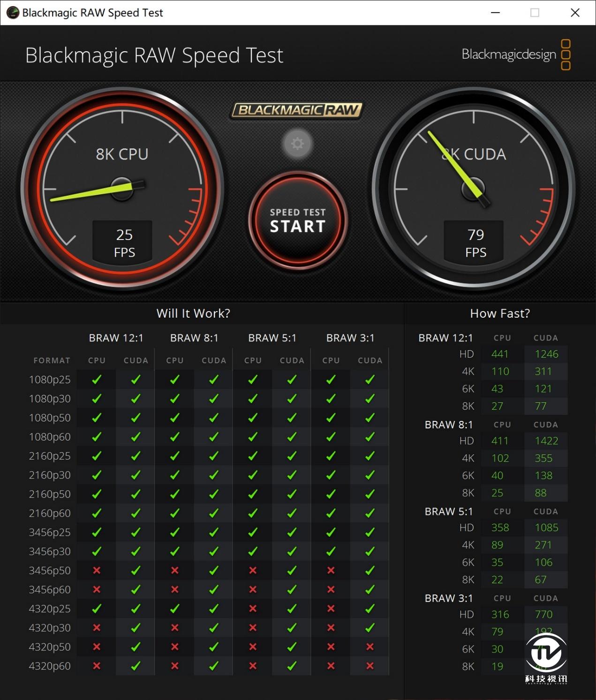Click BRAW 8:1 6K CUDA value 138
Screen dimensions: 596x700
click(543, 476)
